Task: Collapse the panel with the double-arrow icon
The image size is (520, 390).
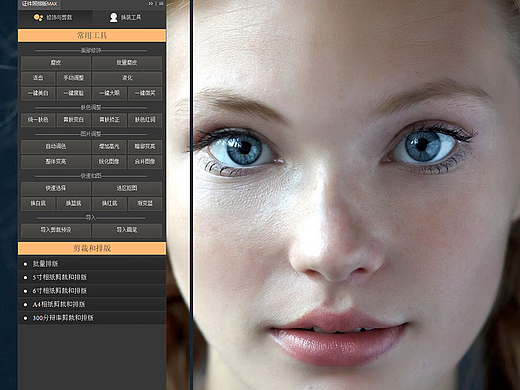Action: [151, 3]
